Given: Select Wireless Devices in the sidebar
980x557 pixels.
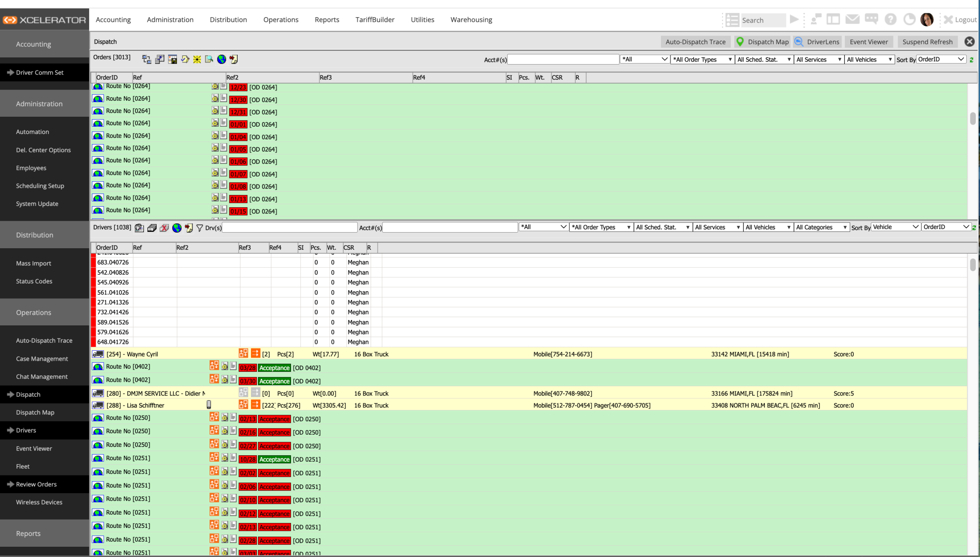Looking at the screenshot, I should tap(39, 502).
